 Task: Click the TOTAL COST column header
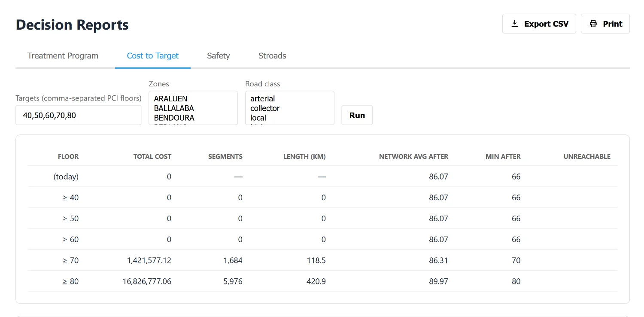(152, 157)
